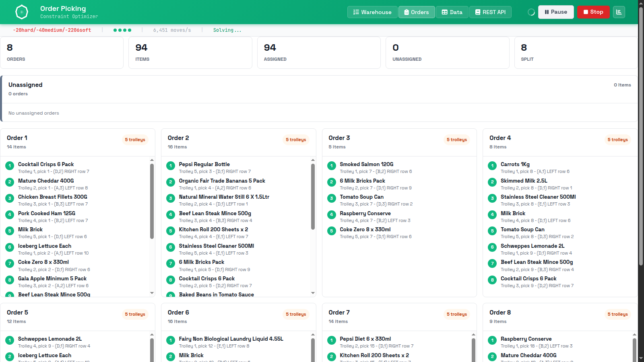Click the No unassigned orders message
Viewport: 644px width, 362px height.
34,113
